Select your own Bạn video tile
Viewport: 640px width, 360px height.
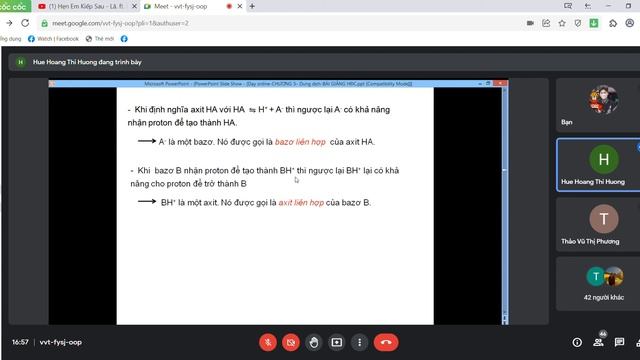(x=598, y=105)
